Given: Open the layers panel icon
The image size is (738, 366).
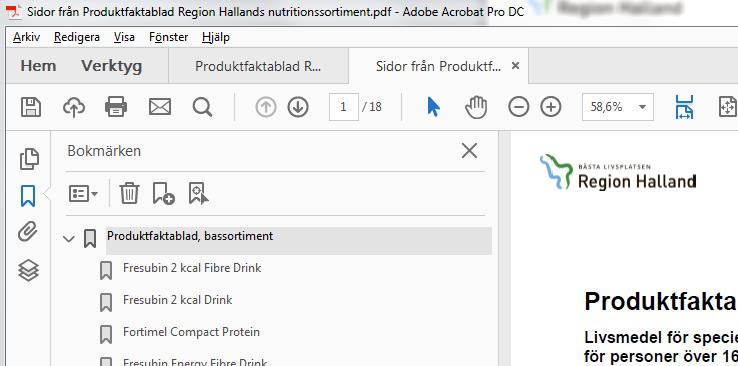Looking at the screenshot, I should [28, 271].
